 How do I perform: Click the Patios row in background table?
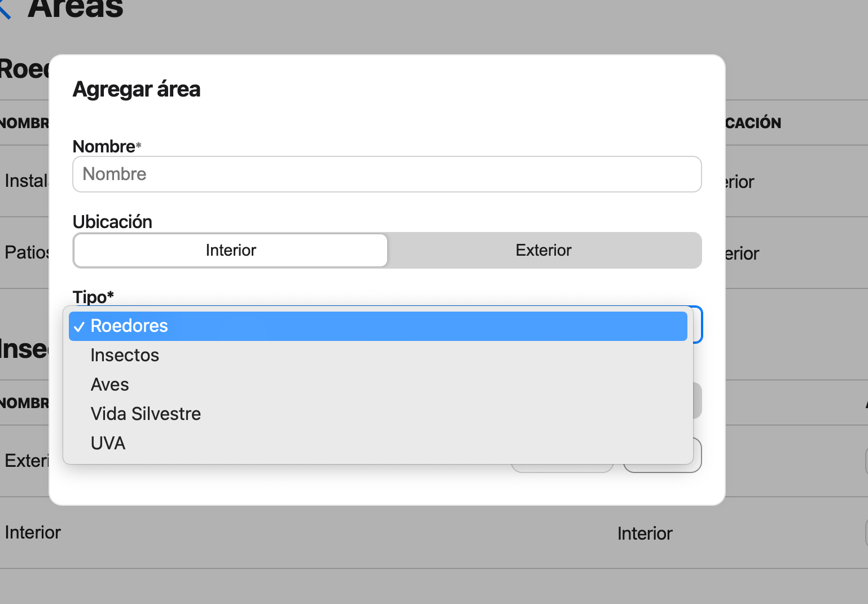[25, 252]
